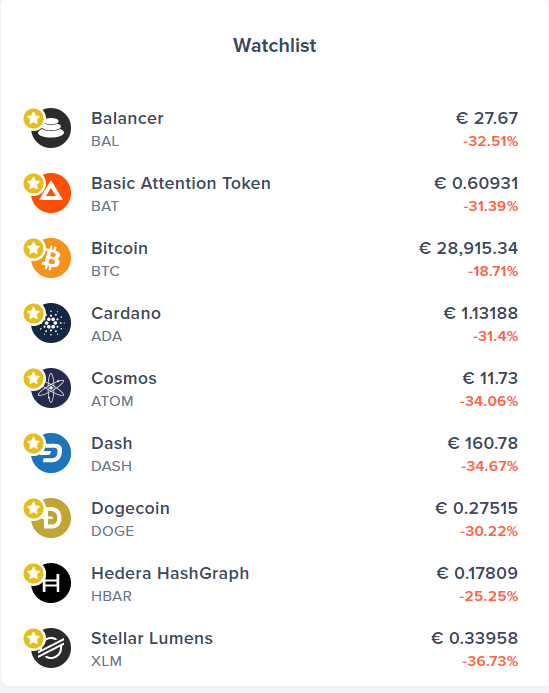Click the Cosmos atom logo

click(51, 388)
